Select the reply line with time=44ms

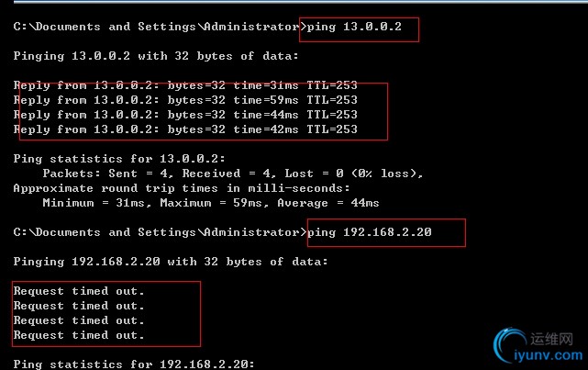click(x=185, y=115)
